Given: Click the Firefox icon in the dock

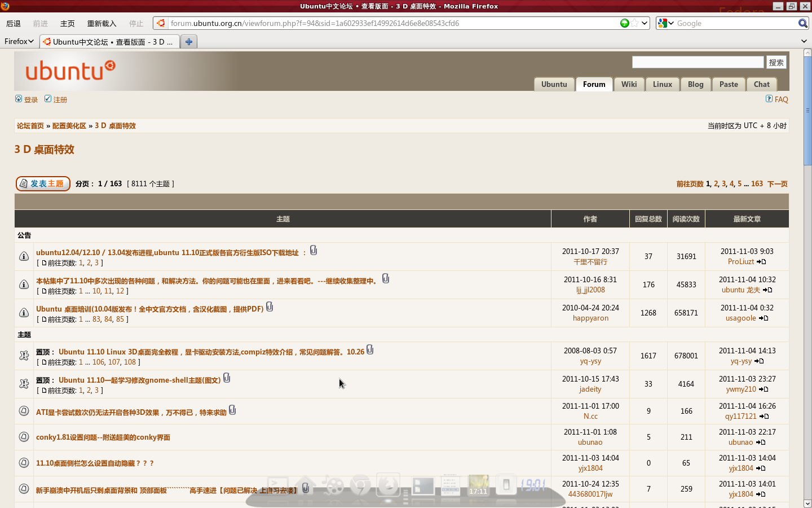Looking at the screenshot, I should point(388,484).
